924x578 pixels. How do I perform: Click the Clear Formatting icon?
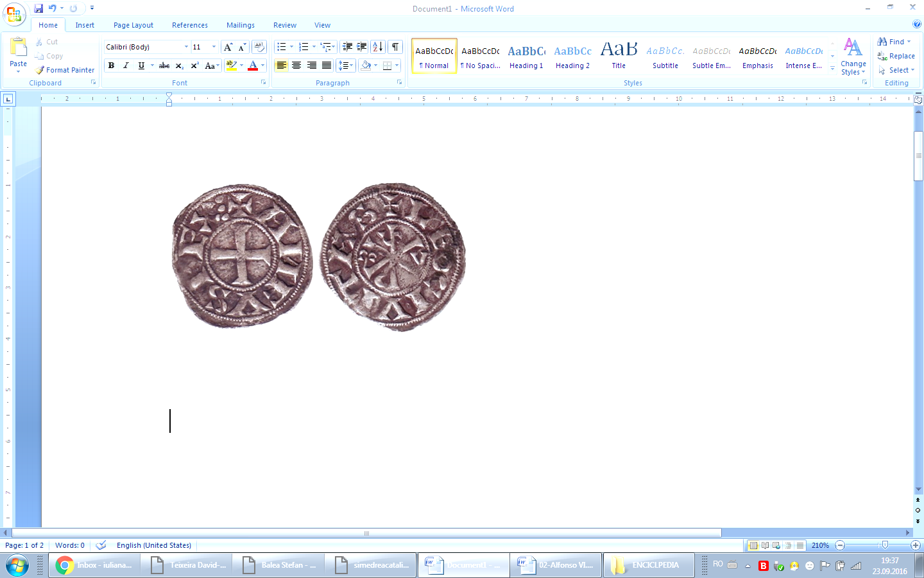tap(259, 47)
